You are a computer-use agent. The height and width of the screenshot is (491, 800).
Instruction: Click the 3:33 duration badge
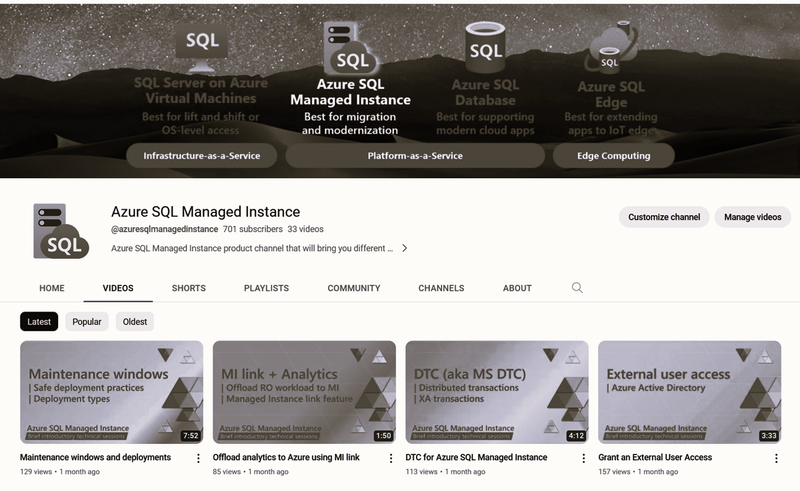[x=768, y=435]
